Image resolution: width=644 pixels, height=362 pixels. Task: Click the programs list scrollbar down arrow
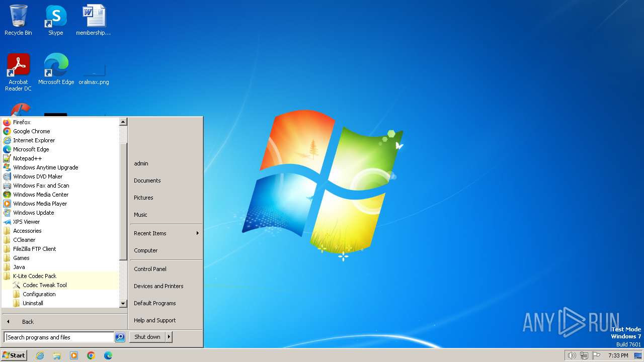(x=123, y=304)
